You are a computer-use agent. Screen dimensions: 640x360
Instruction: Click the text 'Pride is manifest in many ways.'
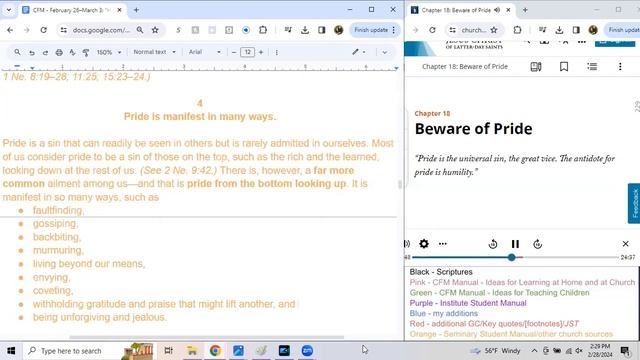click(x=200, y=117)
